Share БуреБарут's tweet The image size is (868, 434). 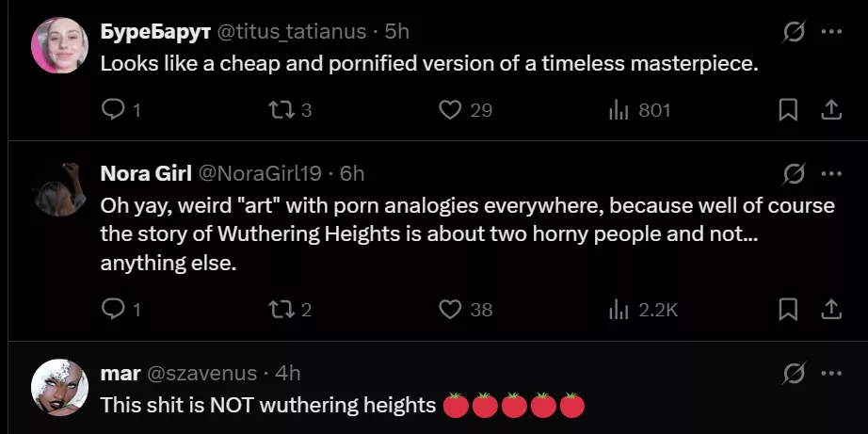click(x=830, y=110)
